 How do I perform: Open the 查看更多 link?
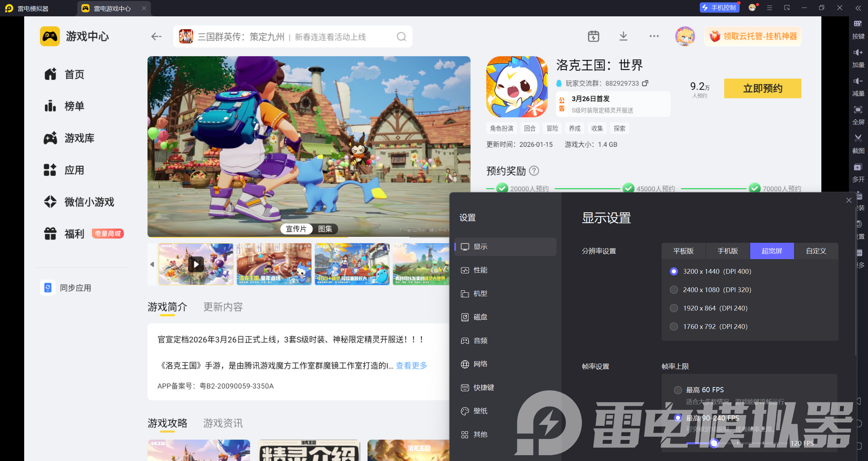[411, 366]
